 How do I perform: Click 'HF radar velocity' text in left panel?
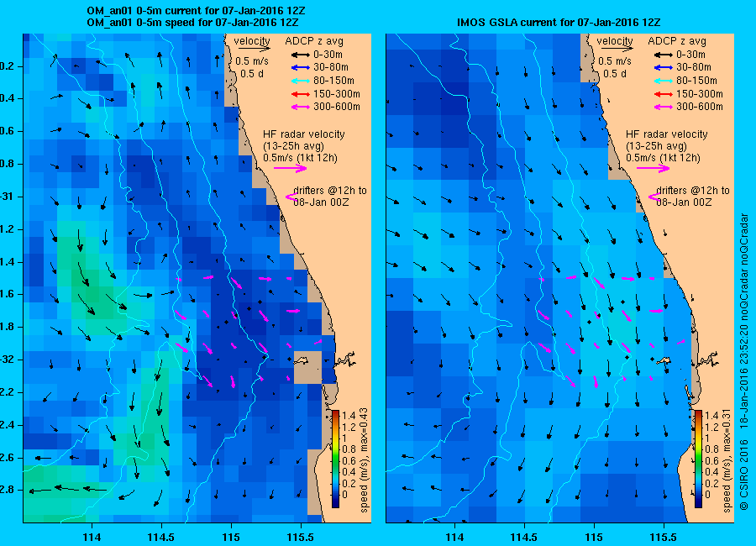(304, 134)
